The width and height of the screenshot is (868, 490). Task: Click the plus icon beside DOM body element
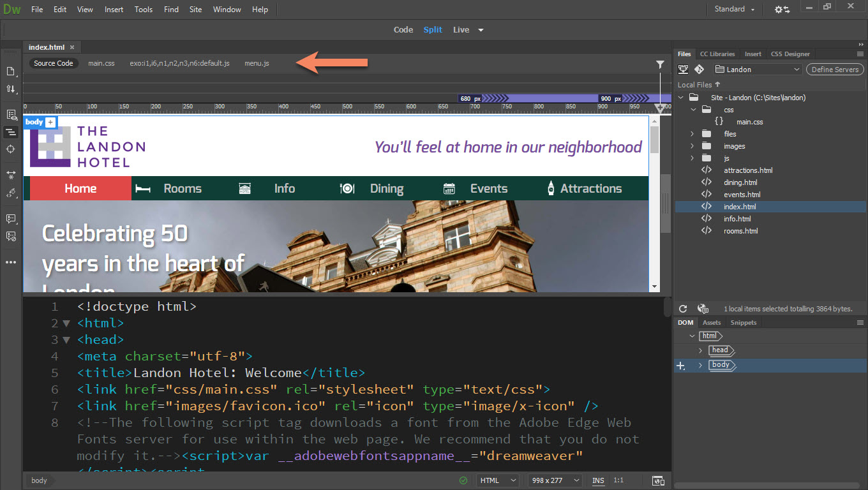pos(681,366)
